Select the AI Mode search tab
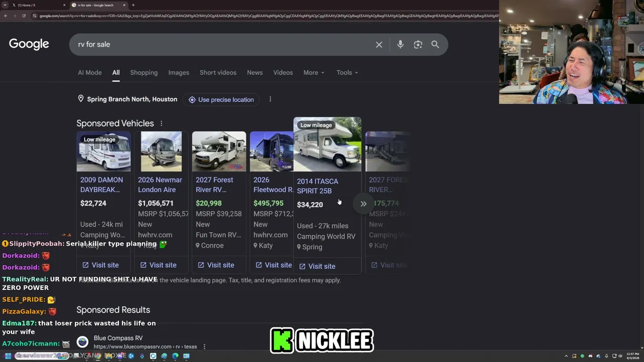Viewport: 644px width, 362px height. tap(90, 72)
